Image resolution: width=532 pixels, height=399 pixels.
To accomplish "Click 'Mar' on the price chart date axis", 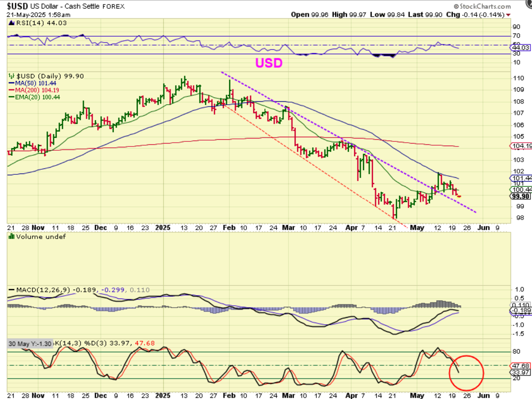I will [x=288, y=228].
